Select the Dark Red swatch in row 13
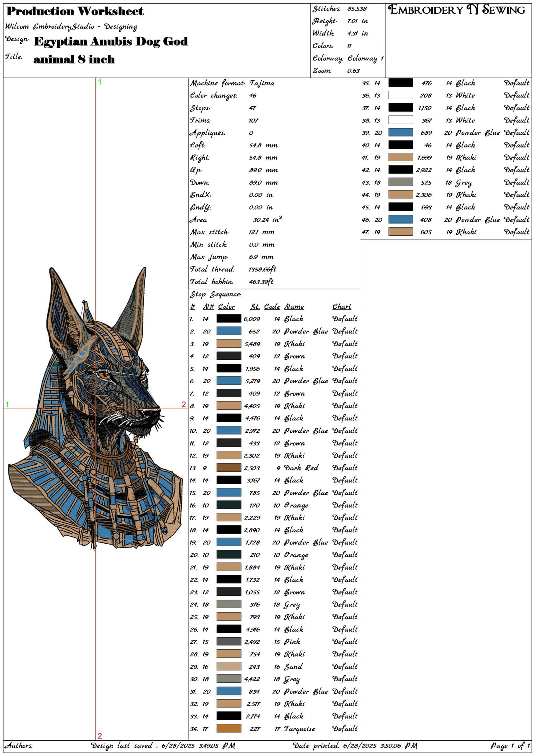The image size is (535, 756). (x=229, y=467)
